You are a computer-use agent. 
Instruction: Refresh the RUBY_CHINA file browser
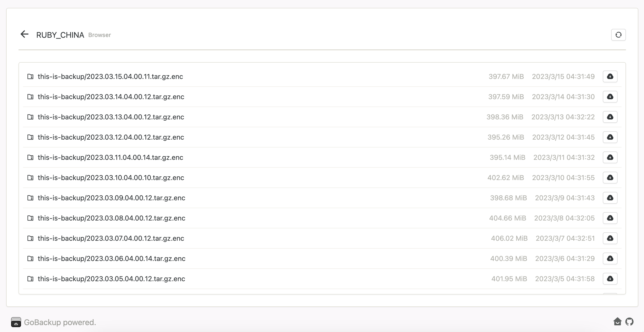618,35
